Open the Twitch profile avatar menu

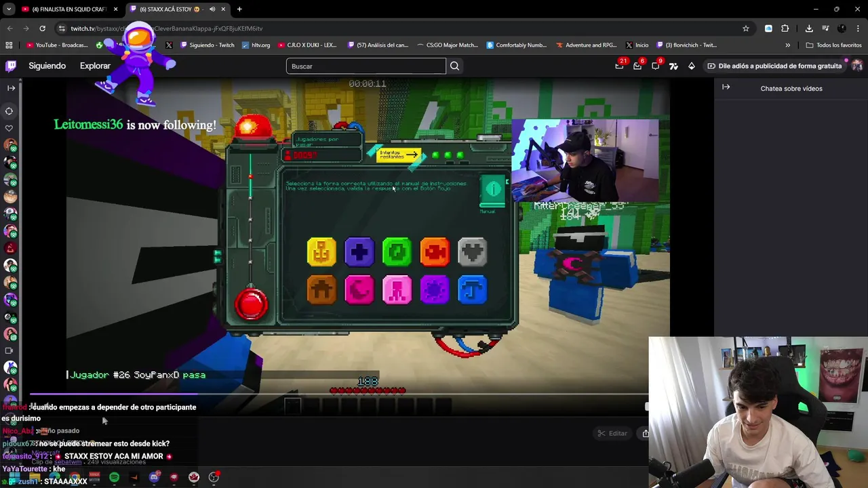coord(856,66)
